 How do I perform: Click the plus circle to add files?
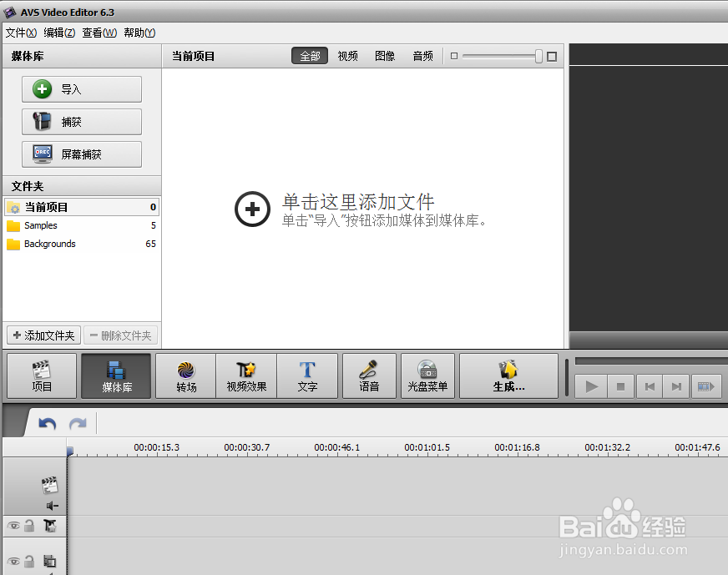(x=252, y=209)
